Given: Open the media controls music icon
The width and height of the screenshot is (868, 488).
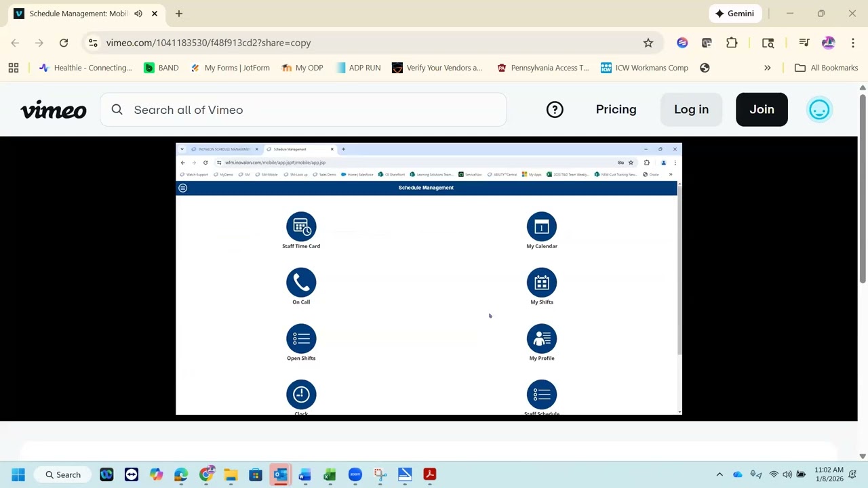Looking at the screenshot, I should tap(804, 43).
